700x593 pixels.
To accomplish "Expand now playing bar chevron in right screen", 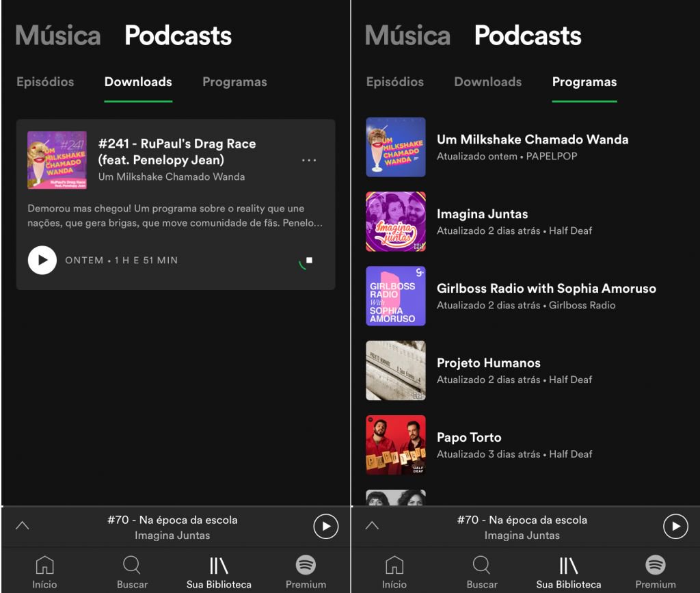I will point(372,525).
